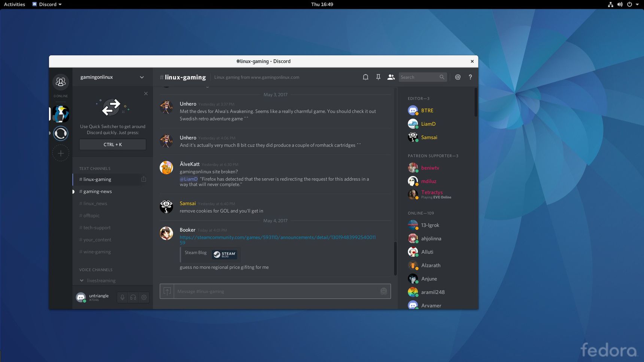Mute microphone in user panel
Image resolution: width=644 pixels, height=362 pixels.
(122, 297)
